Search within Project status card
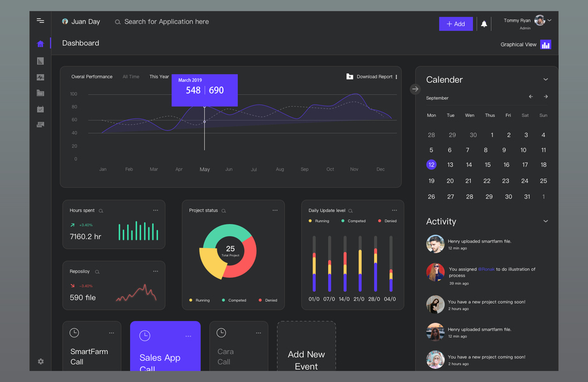Viewport: 588px width, 382px height. pos(224,211)
